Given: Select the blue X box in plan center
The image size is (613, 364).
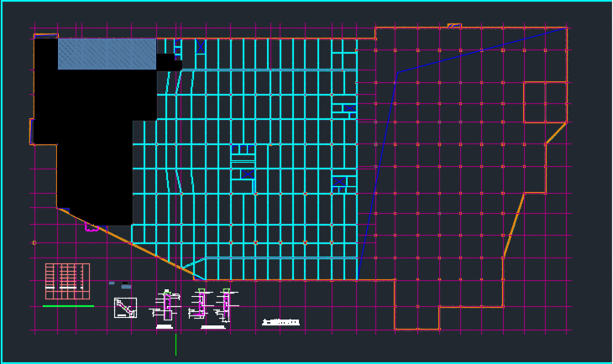Looking at the screenshot, I should pyautogui.click(x=248, y=174).
